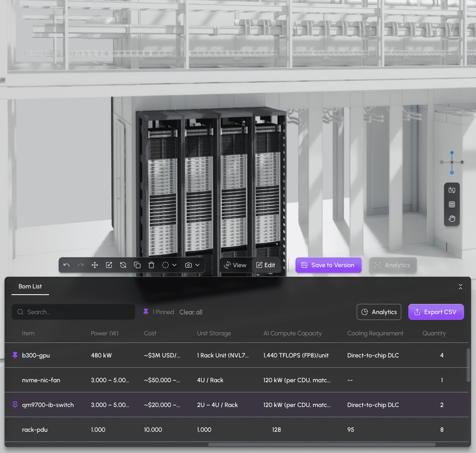Screen dimensions: 476x453
Task: Click Export CSV button
Action: click(436, 312)
